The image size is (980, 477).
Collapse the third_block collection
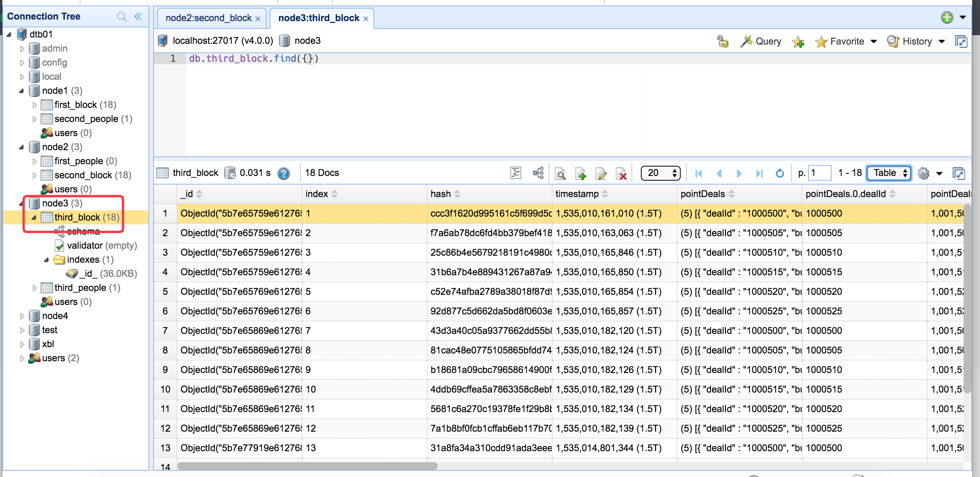34,218
